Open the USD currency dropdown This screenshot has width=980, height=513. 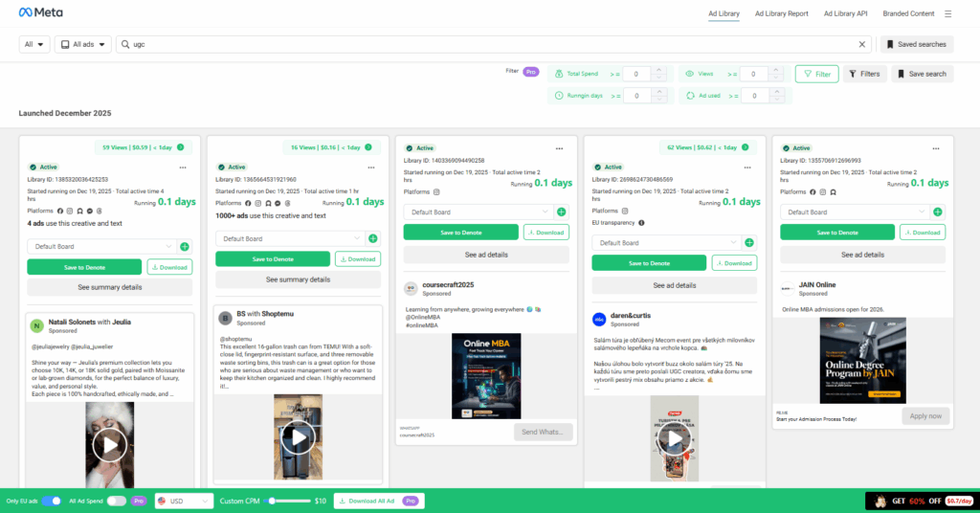point(184,502)
